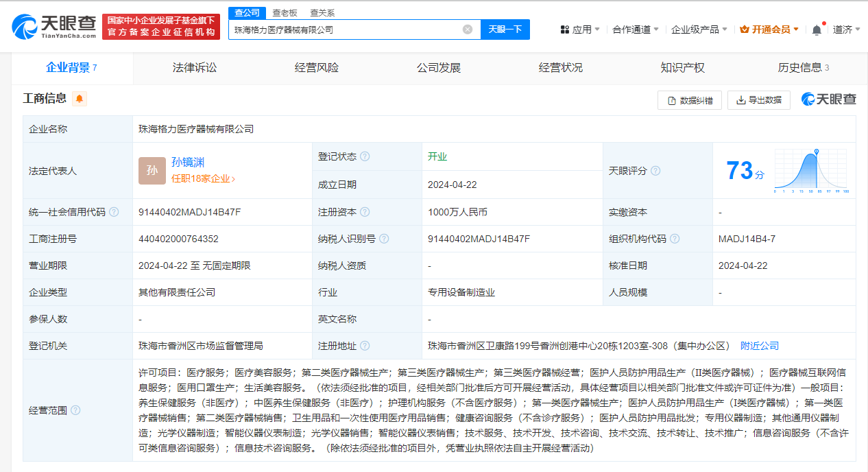Click registration number 440402000764352
868x472 pixels.
[x=178, y=239]
